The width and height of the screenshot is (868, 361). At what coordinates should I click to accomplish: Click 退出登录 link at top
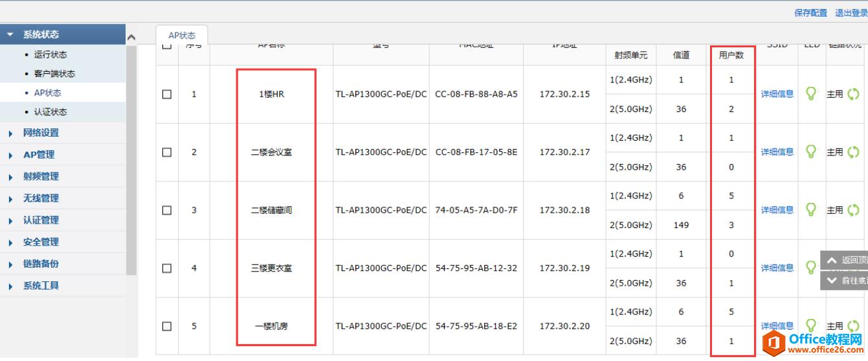point(851,13)
